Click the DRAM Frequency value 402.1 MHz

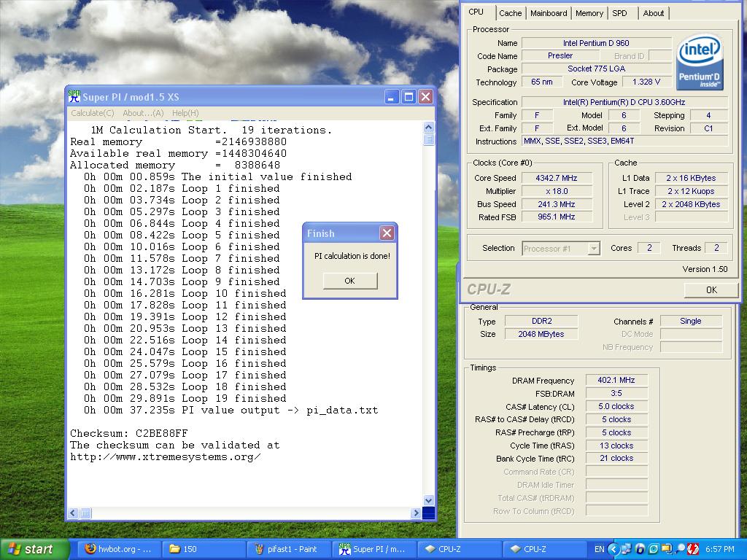pyautogui.click(x=616, y=380)
